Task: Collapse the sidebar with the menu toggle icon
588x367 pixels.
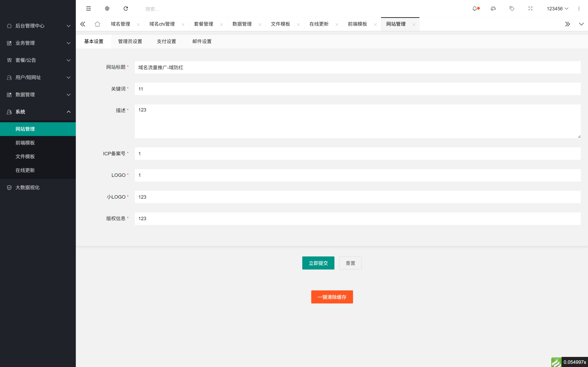Action: 88,8
